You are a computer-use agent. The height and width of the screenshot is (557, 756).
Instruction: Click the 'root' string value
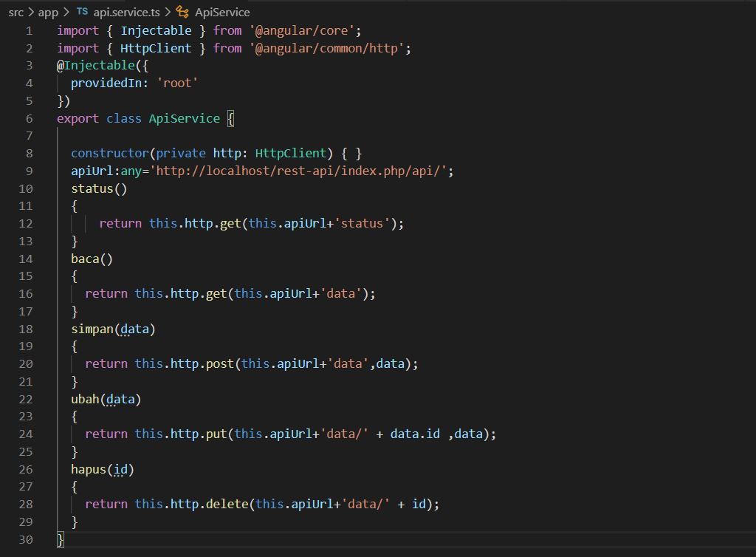click(x=177, y=83)
